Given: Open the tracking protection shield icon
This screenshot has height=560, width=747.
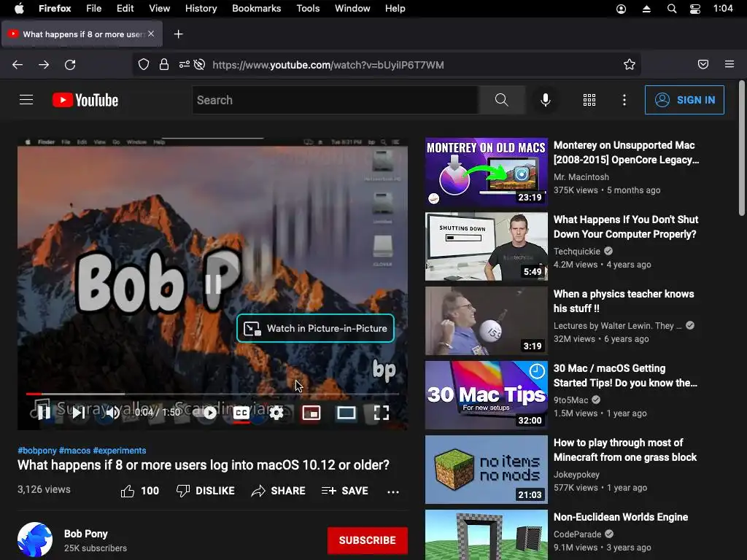Looking at the screenshot, I should (144, 65).
